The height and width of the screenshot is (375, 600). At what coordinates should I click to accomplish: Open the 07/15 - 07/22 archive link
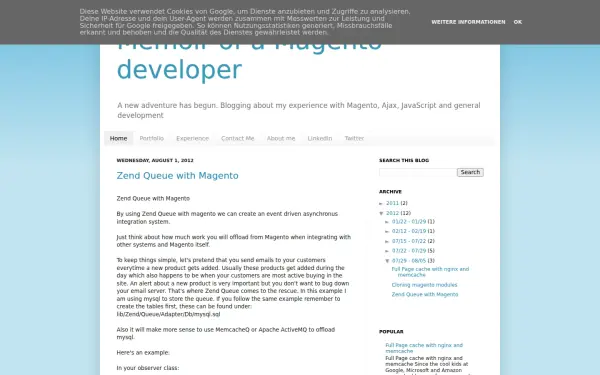[x=409, y=241]
